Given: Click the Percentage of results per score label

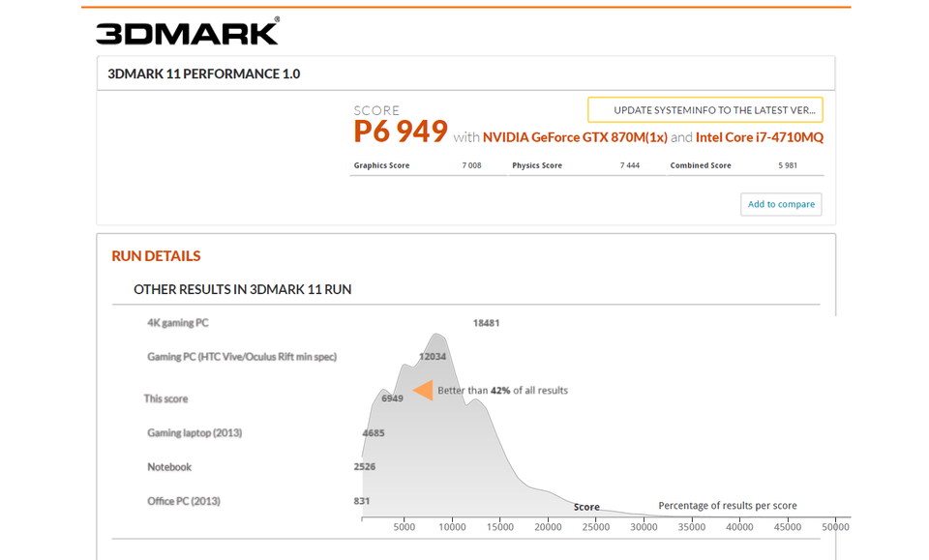Looking at the screenshot, I should [728, 506].
